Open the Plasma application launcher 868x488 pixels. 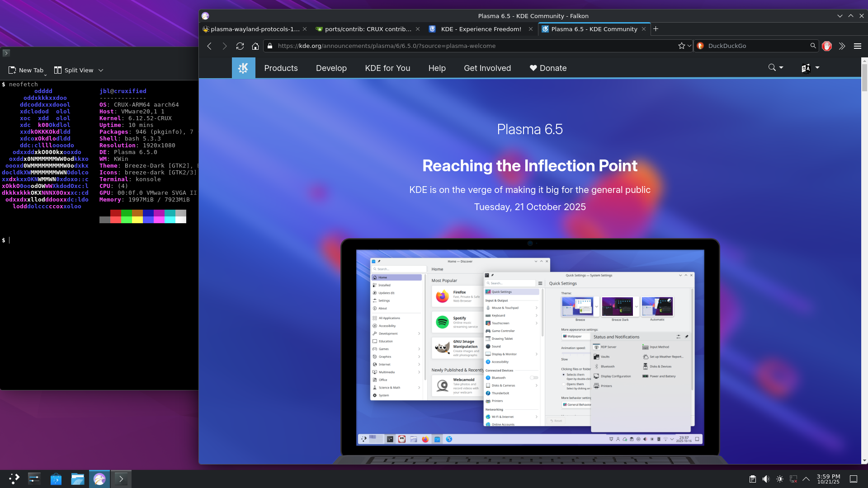(14, 479)
